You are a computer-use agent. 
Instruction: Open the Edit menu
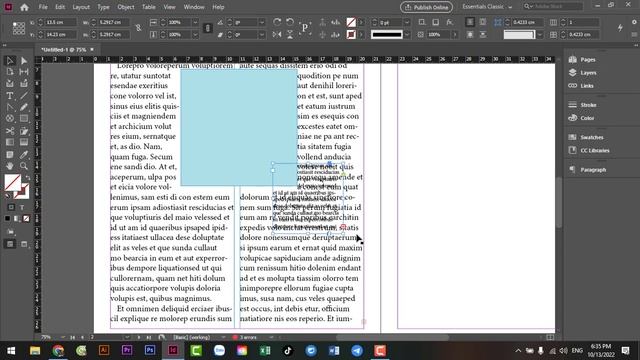click(x=60, y=7)
